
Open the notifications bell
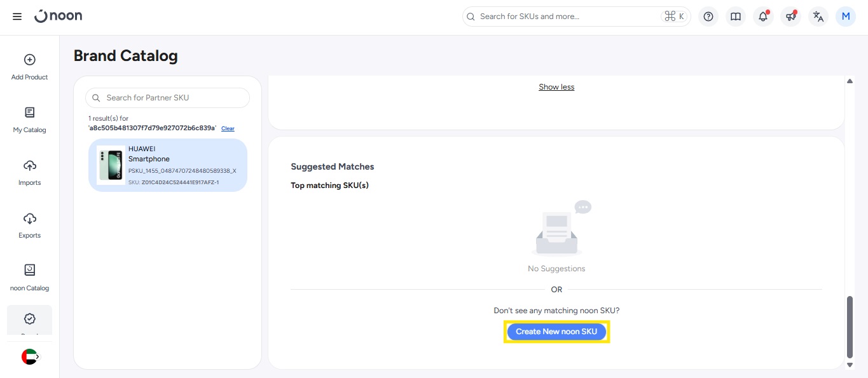click(x=763, y=17)
